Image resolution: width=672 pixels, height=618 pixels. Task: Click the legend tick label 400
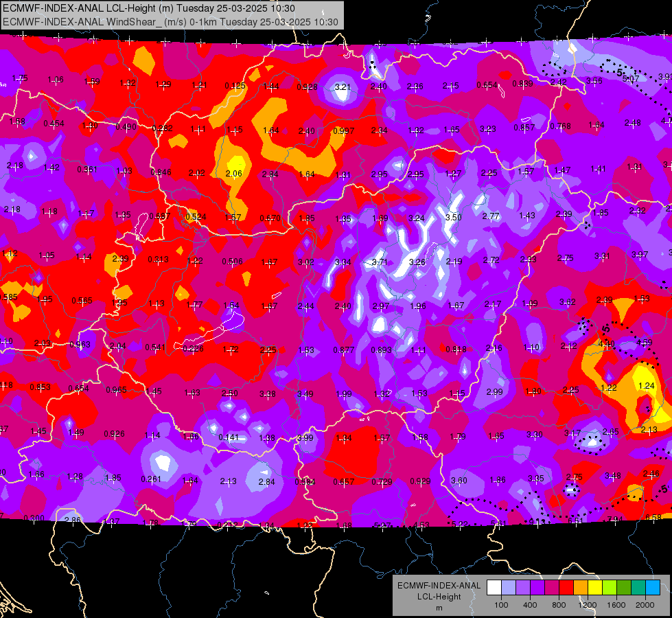click(530, 605)
